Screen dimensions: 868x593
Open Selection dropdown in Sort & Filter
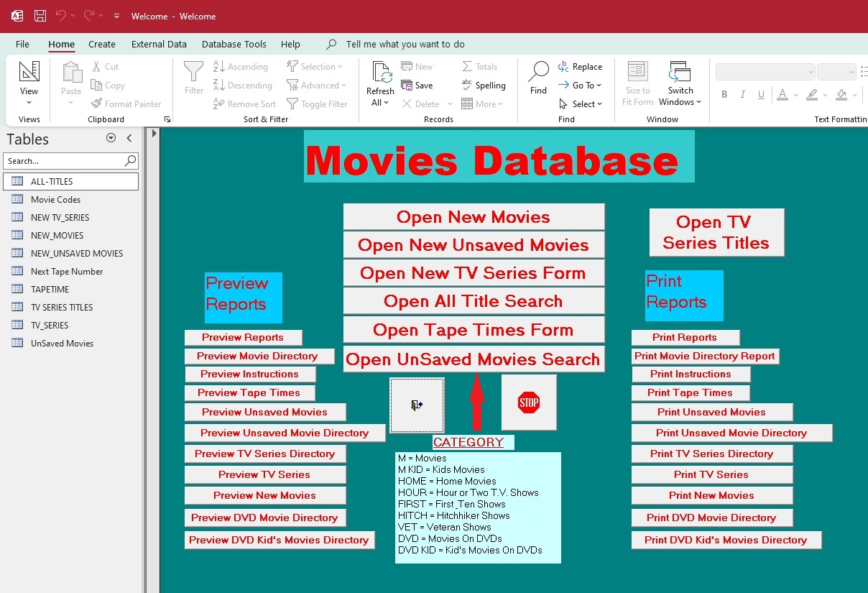315,67
